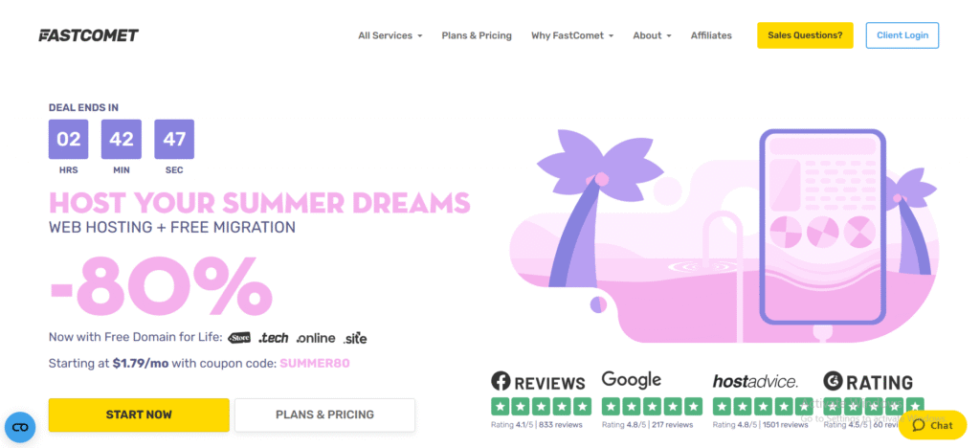Click the yellow START NOW button
The width and height of the screenshot is (980, 448).
(x=139, y=414)
